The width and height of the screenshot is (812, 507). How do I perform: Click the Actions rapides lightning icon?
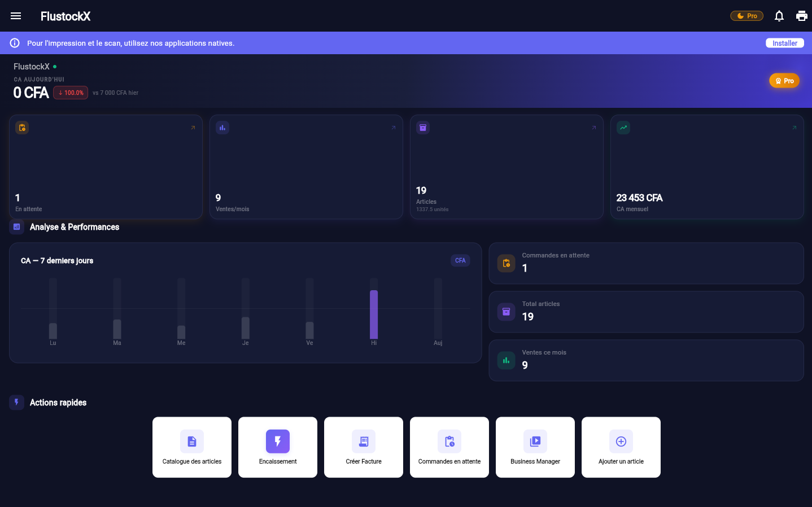(x=17, y=403)
